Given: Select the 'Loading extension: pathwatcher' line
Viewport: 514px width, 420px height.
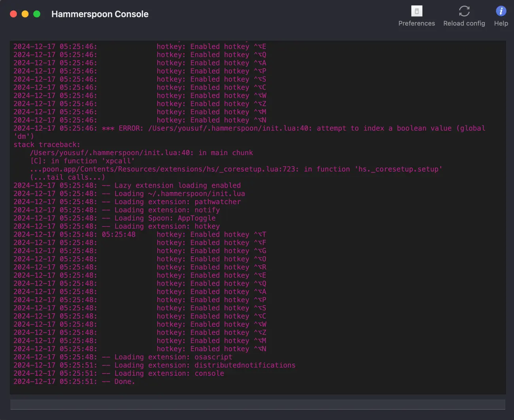Looking at the screenshot, I should [127, 202].
